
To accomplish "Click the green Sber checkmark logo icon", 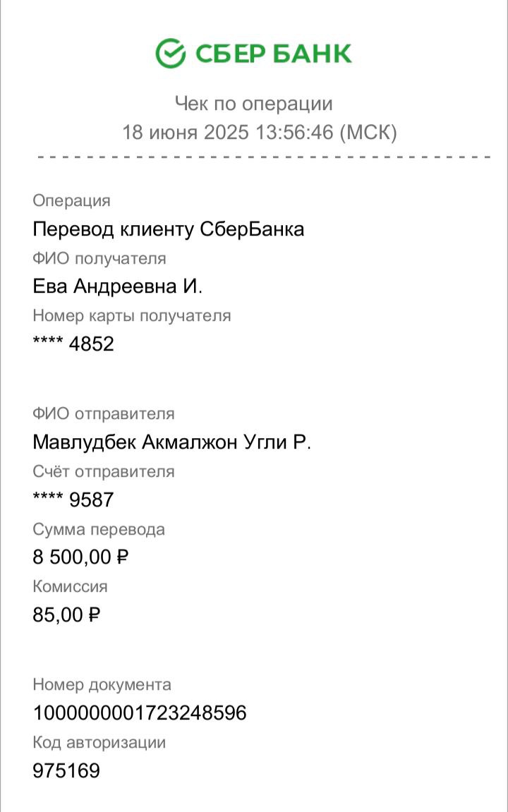I will coord(170,53).
